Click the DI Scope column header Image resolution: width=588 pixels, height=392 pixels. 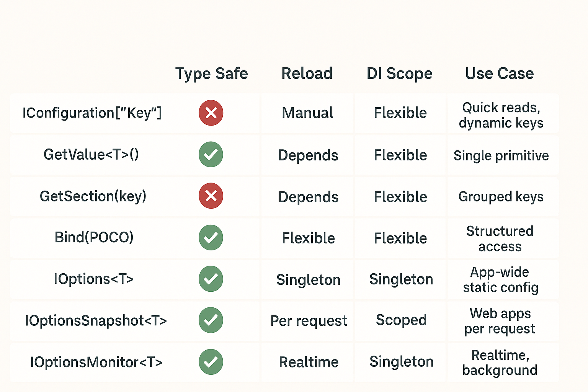[x=400, y=73]
